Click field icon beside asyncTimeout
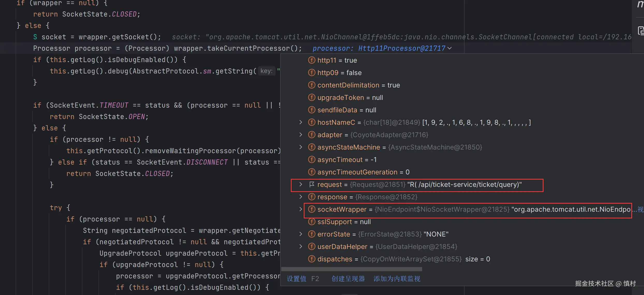This screenshot has height=295, width=644. (x=312, y=160)
